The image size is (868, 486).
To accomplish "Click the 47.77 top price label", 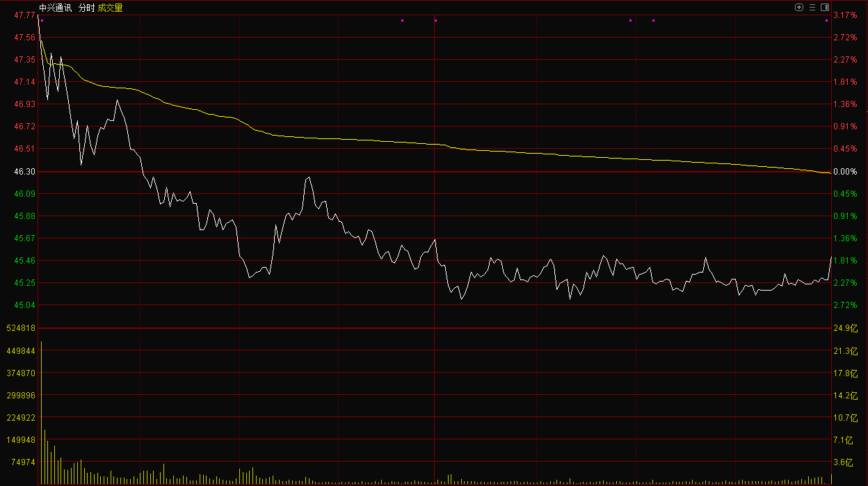I will [25, 15].
